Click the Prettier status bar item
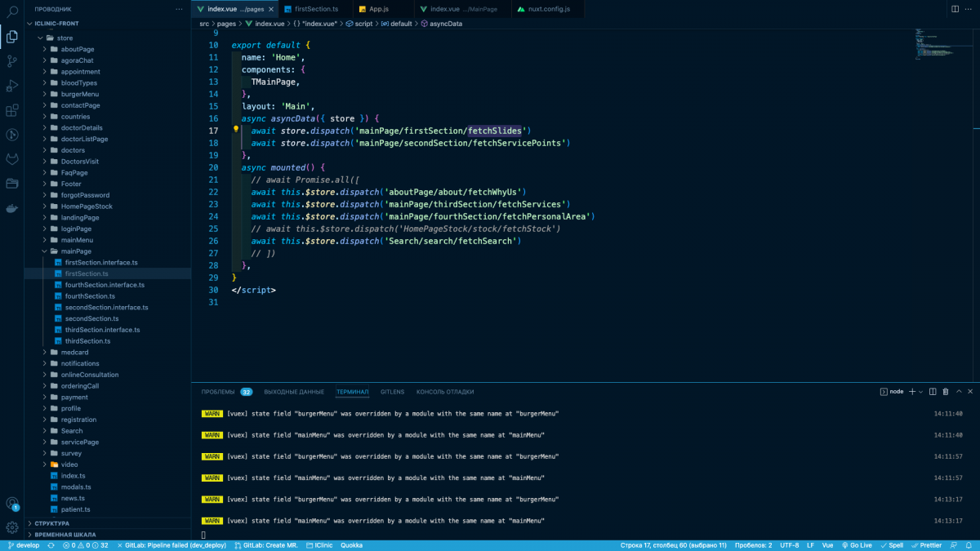 pyautogui.click(x=926, y=545)
